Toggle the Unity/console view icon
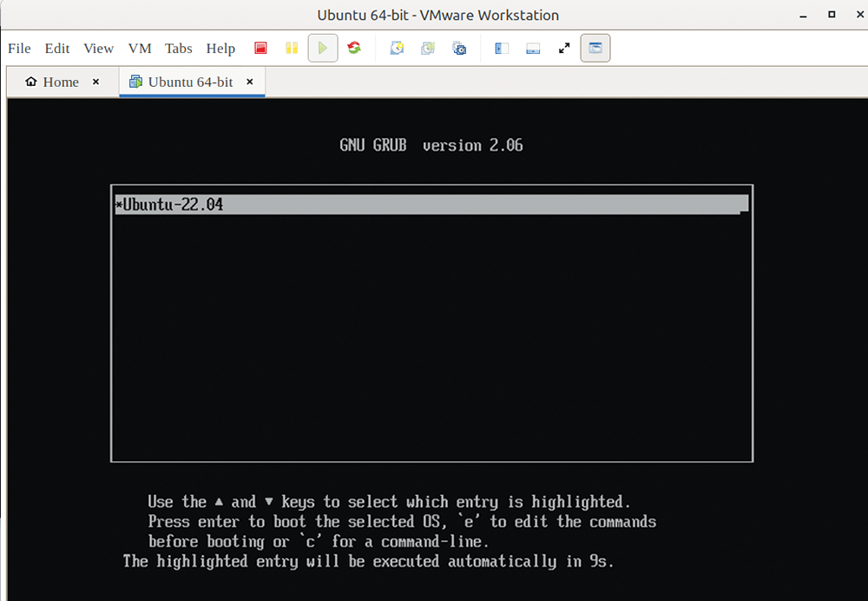Screen dimensions: 868x601 point(595,48)
